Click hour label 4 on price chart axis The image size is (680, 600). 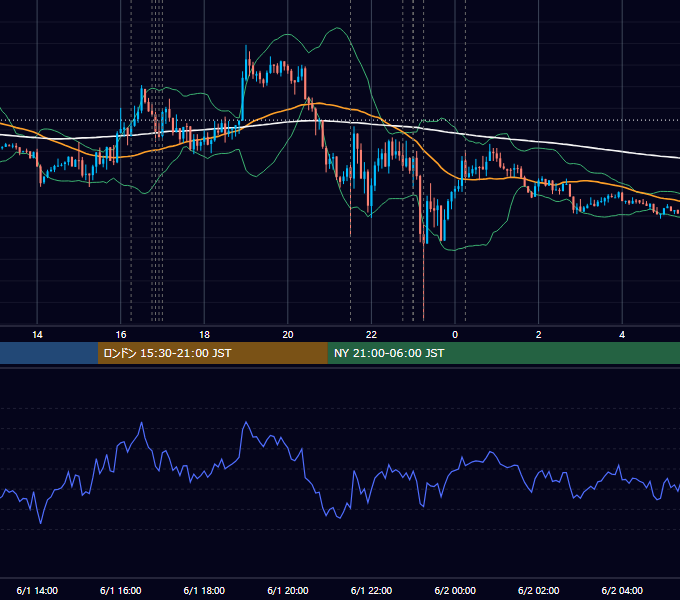coord(622,335)
